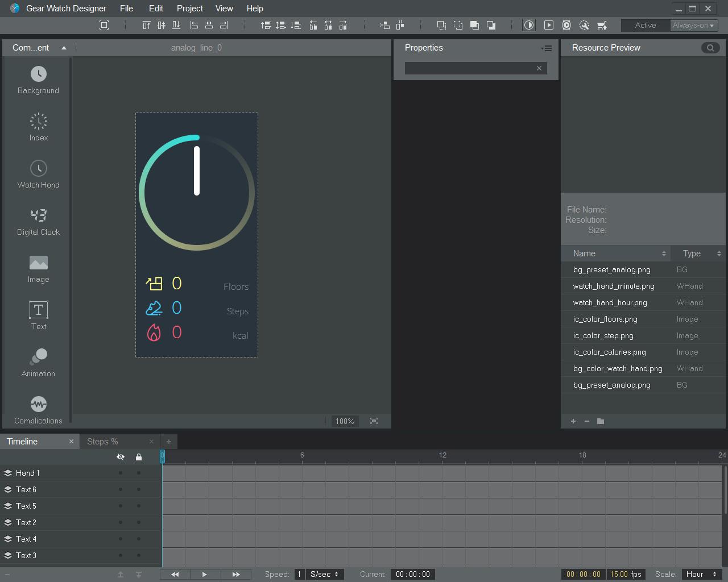Toggle all layers visibility eye header

tap(121, 457)
